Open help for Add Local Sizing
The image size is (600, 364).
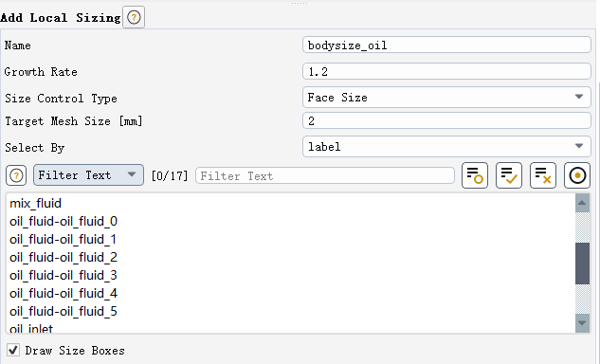tap(134, 17)
